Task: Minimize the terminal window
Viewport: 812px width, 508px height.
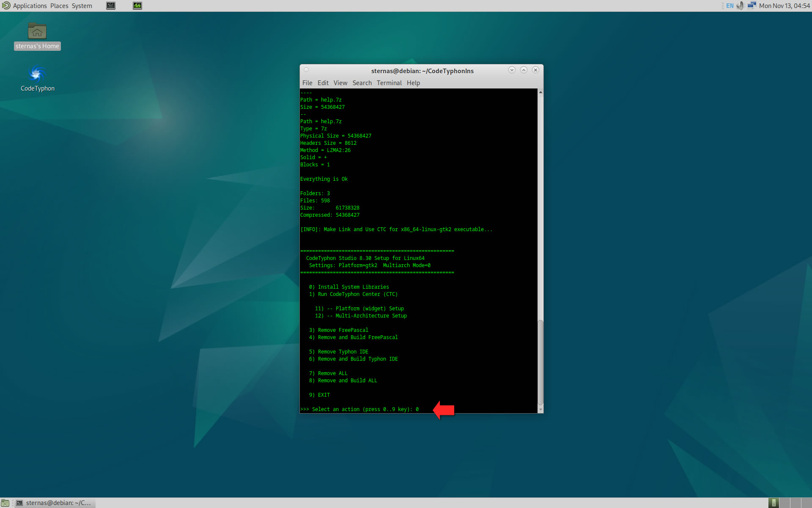Action: click(512, 70)
